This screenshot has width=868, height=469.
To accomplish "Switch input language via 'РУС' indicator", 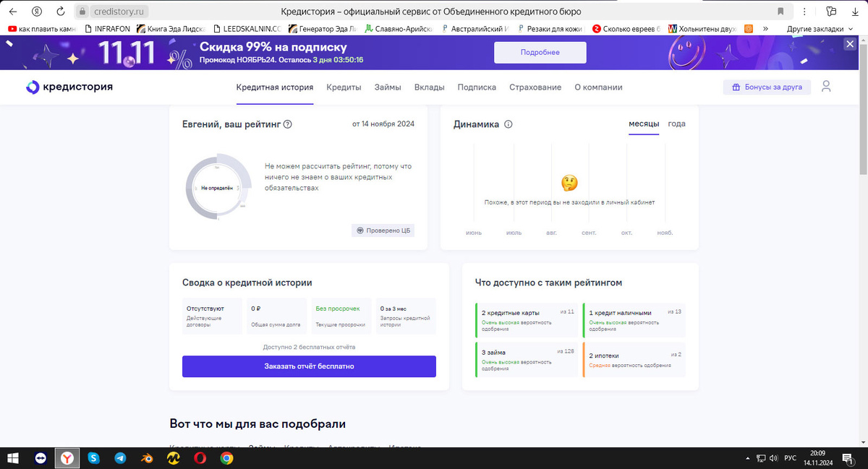I will coord(791,458).
